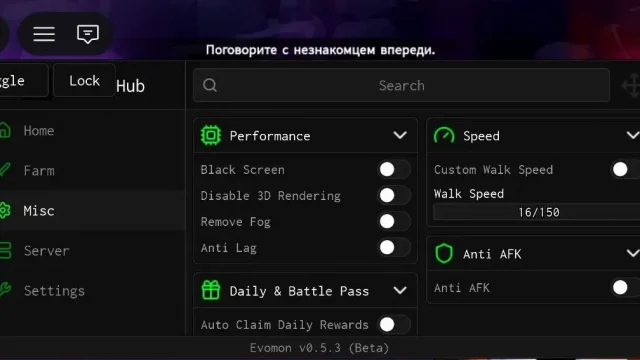This screenshot has width=640, height=360.
Task: Enable the Black Screen toggle
Action: [x=393, y=169]
